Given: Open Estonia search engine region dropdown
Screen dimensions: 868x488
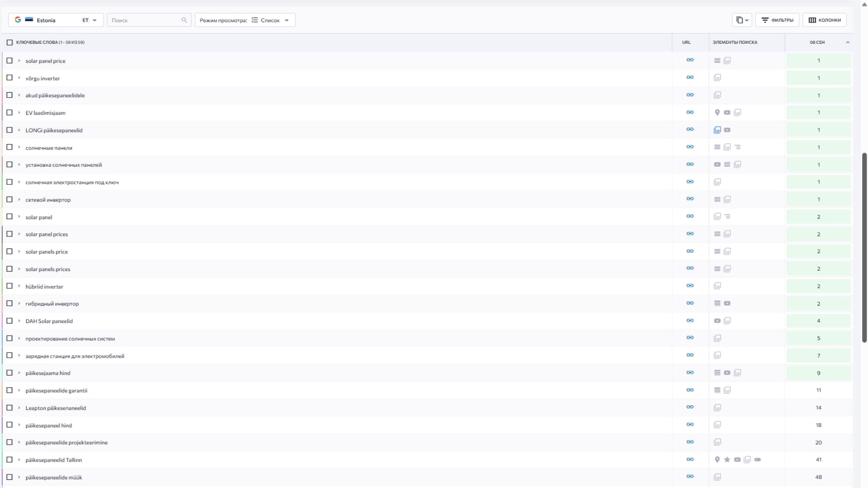Looking at the screenshot, I should pos(56,20).
